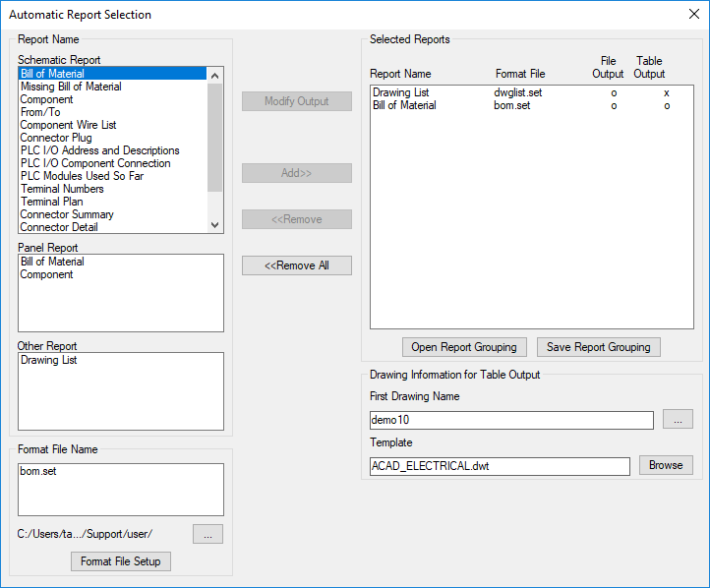
Task: Click the Table Output x for Drawing List
Action: point(667,93)
